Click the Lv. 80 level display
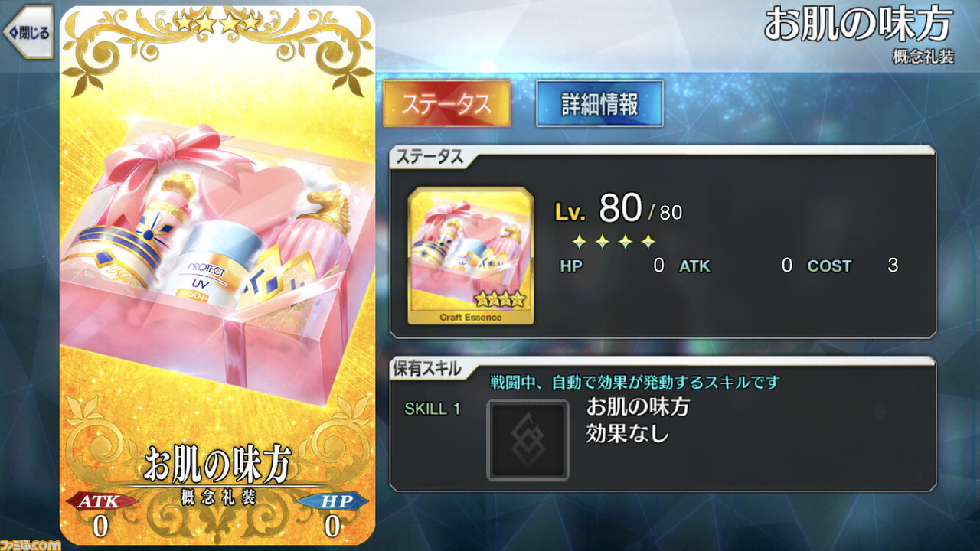 (618, 207)
